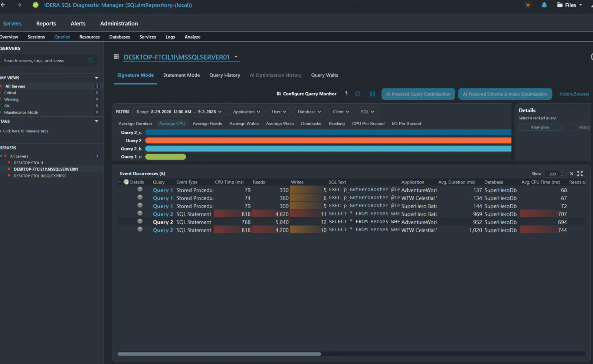
Task: Collapse the Tags section
Action: tap(96, 121)
